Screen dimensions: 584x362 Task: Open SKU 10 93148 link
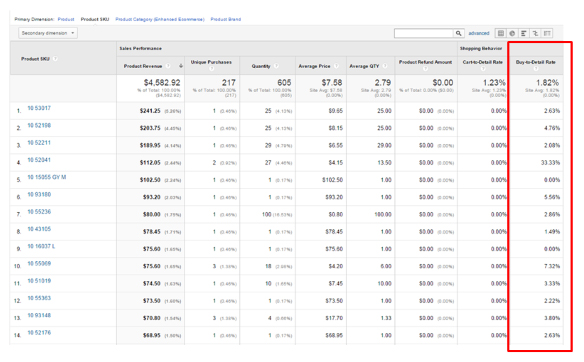tap(39, 315)
